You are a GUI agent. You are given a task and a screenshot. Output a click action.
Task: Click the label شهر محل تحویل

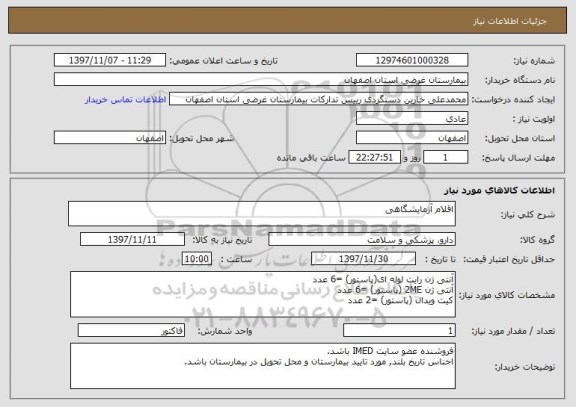pyautogui.click(x=202, y=138)
